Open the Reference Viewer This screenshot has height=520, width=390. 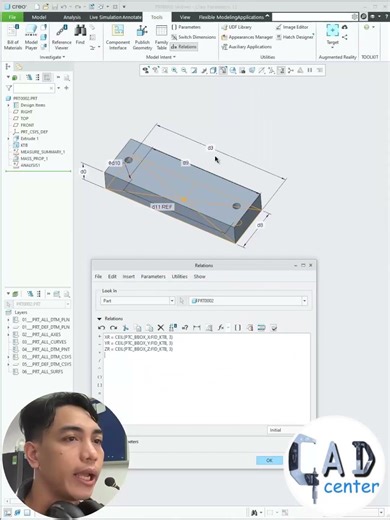click(61, 37)
